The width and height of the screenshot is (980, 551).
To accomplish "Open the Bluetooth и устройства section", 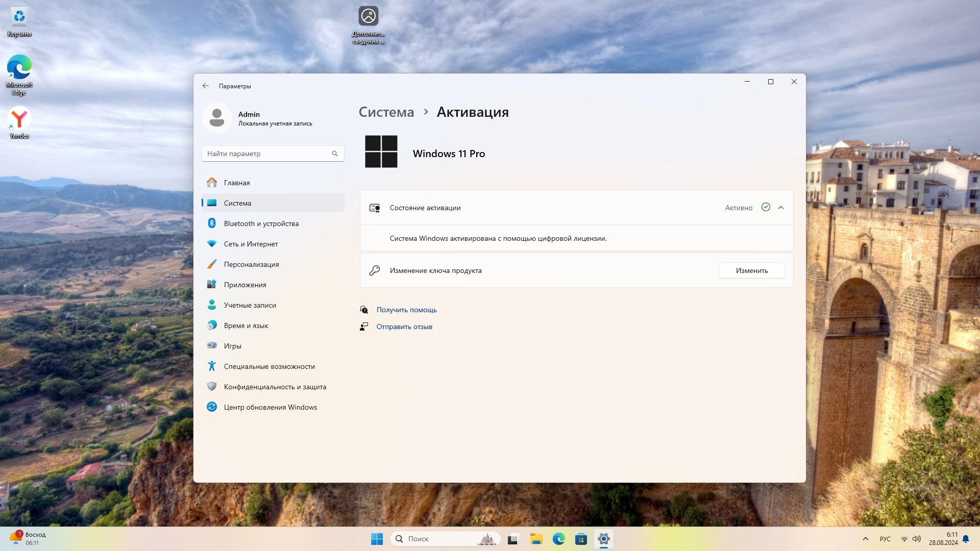I will tap(261, 223).
